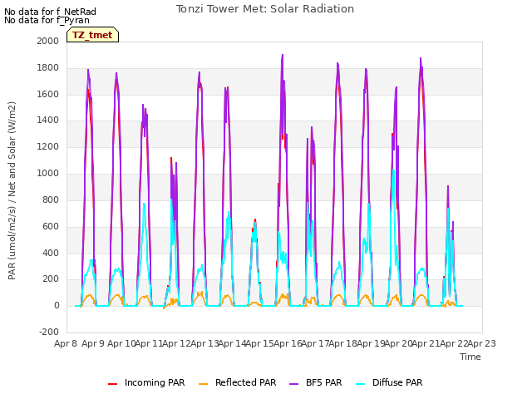This screenshot has width=532, height=399.
Task: Click the x-axis date Apr 23
Action: [482, 343]
